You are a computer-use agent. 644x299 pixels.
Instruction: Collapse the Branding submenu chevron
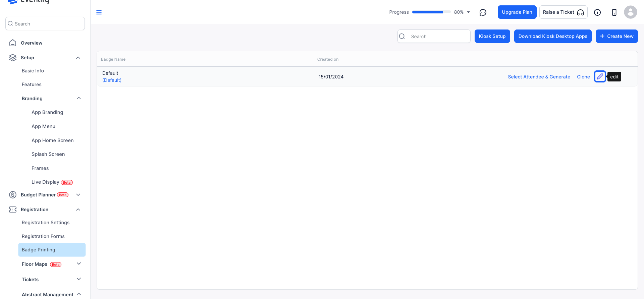(x=79, y=98)
